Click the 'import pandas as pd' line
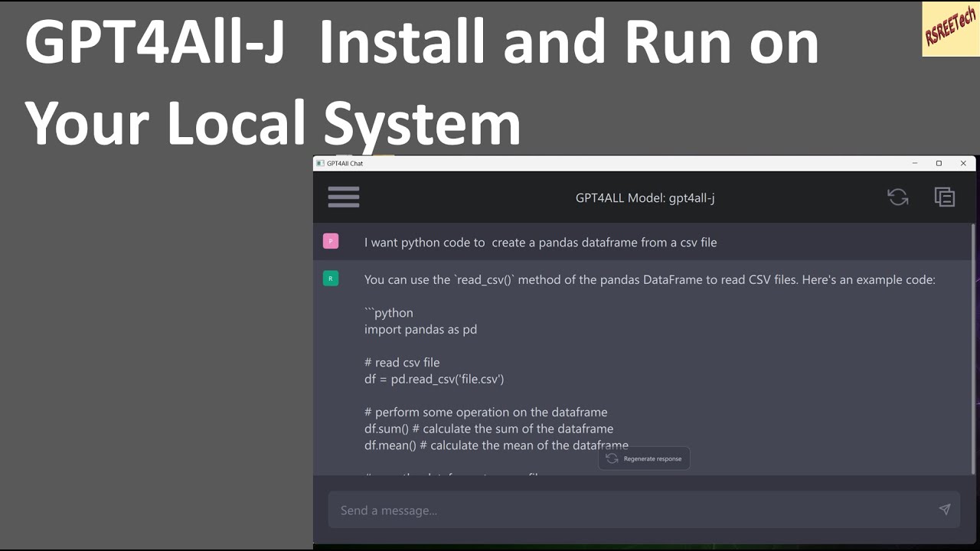The width and height of the screenshot is (980, 551). pos(420,329)
